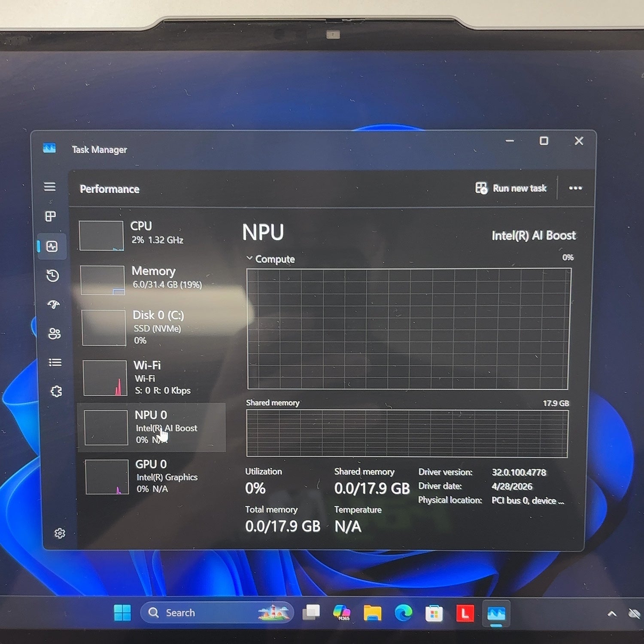The width and height of the screenshot is (644, 644).
Task: Click the Intel(R) Graphics GPU label
Action: click(x=167, y=477)
